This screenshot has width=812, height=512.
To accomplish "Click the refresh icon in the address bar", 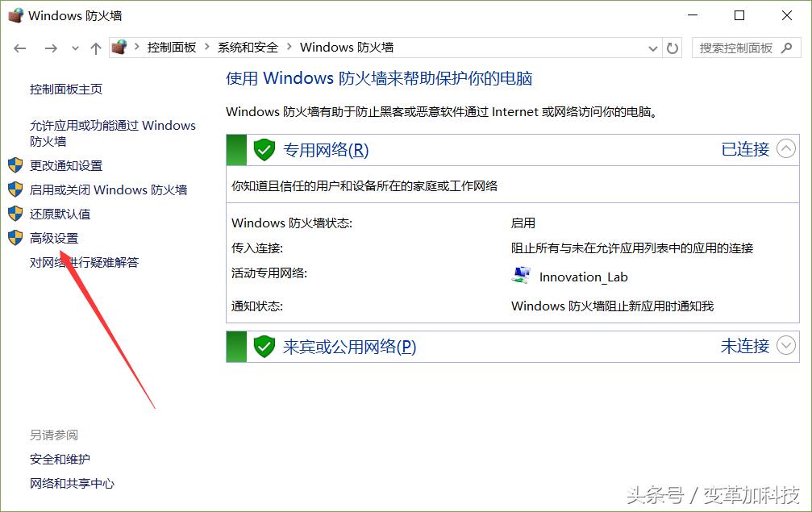I will 673,48.
